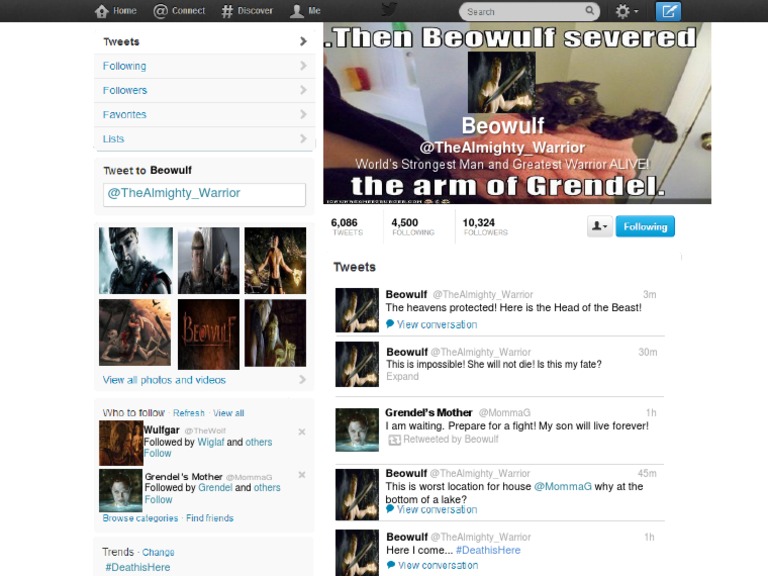Open the #DeathisHere trend
The width and height of the screenshot is (768, 576).
(x=138, y=567)
